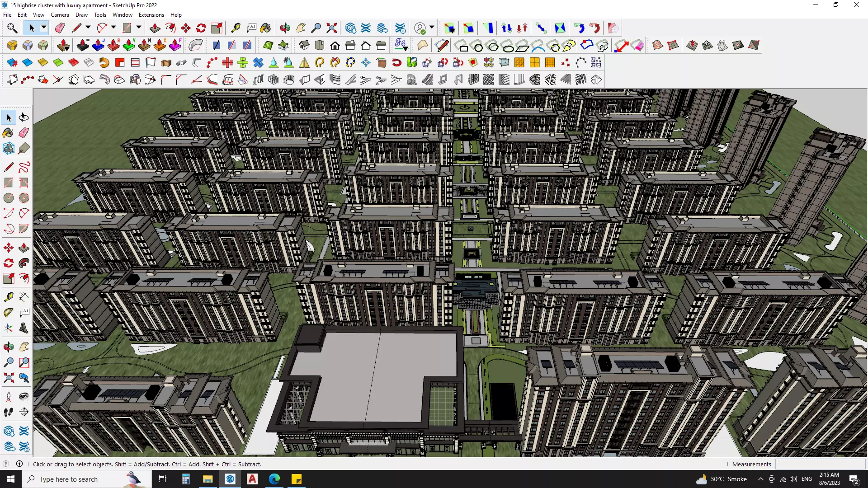Select Tape Measure in the top toolbar

tap(236, 28)
